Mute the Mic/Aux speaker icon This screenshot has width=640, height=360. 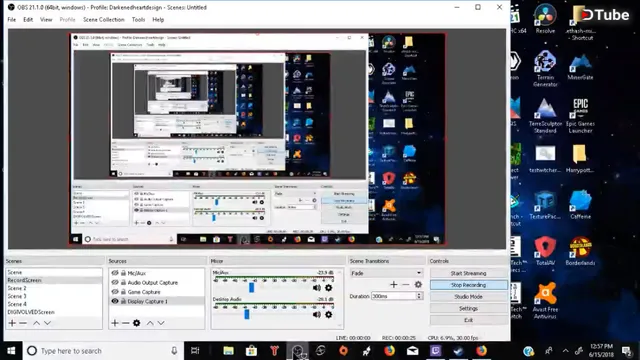click(316, 288)
